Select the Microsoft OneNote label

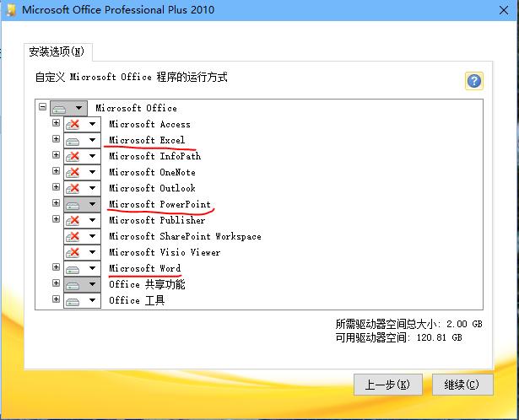tap(152, 172)
